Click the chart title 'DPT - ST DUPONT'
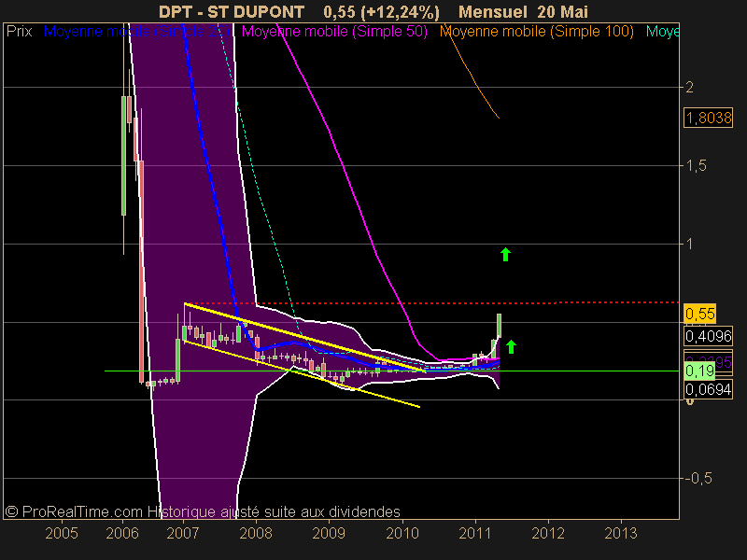This screenshot has height=560, width=747. pos(232,12)
